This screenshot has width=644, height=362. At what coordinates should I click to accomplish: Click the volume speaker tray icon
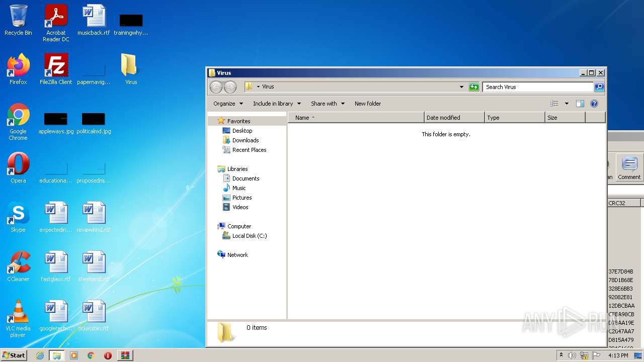[x=572, y=355]
